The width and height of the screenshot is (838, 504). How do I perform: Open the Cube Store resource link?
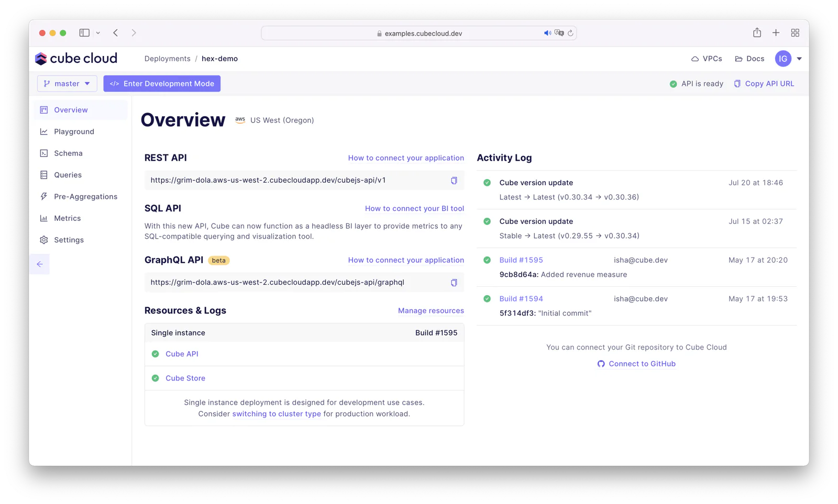185,378
